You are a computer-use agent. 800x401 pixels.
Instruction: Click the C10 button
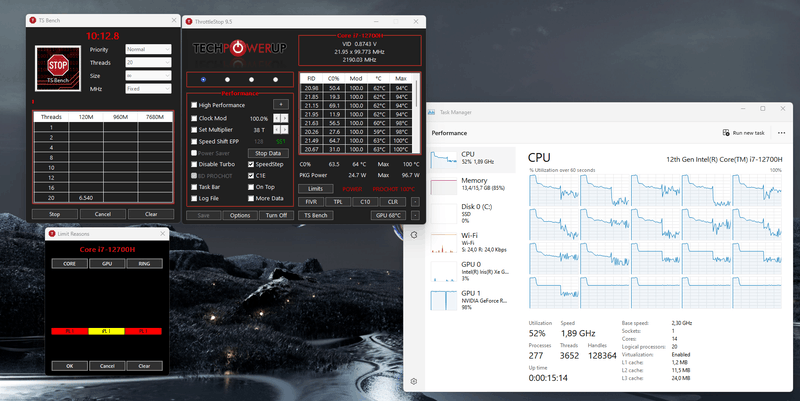tap(365, 202)
